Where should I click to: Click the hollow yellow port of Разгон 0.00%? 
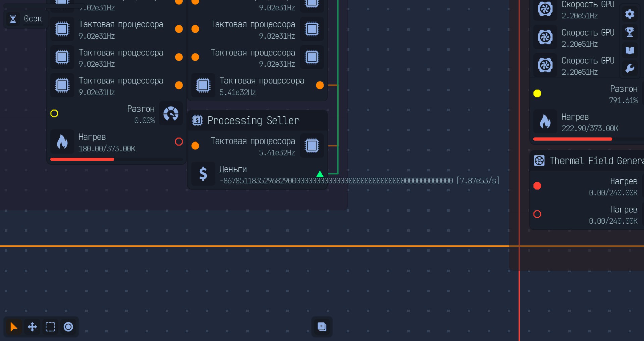[54, 114]
